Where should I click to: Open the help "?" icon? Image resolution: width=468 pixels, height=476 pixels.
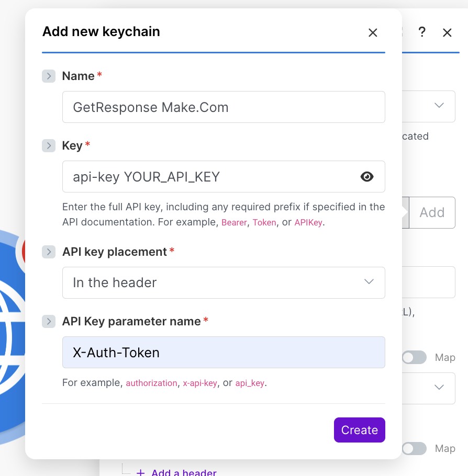pos(422,32)
